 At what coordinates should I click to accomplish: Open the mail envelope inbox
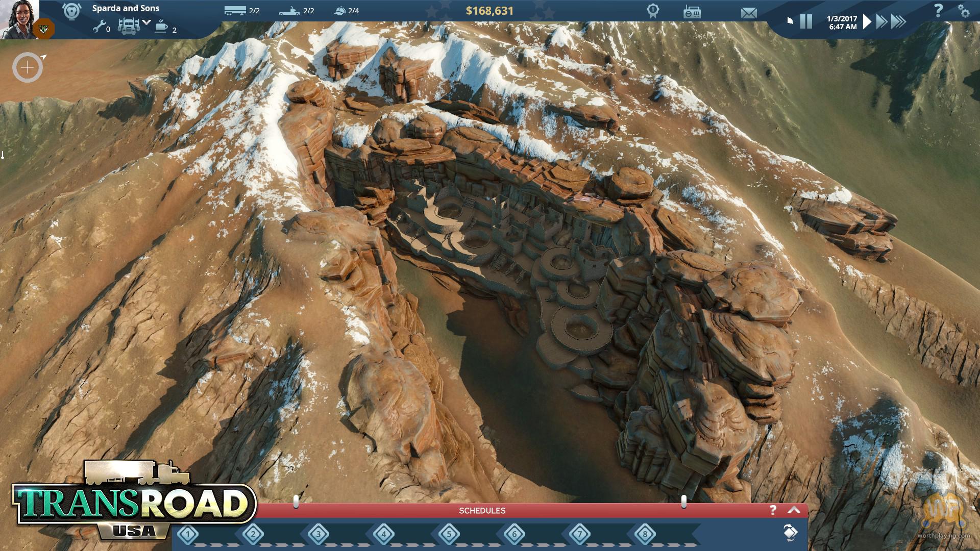(x=749, y=13)
